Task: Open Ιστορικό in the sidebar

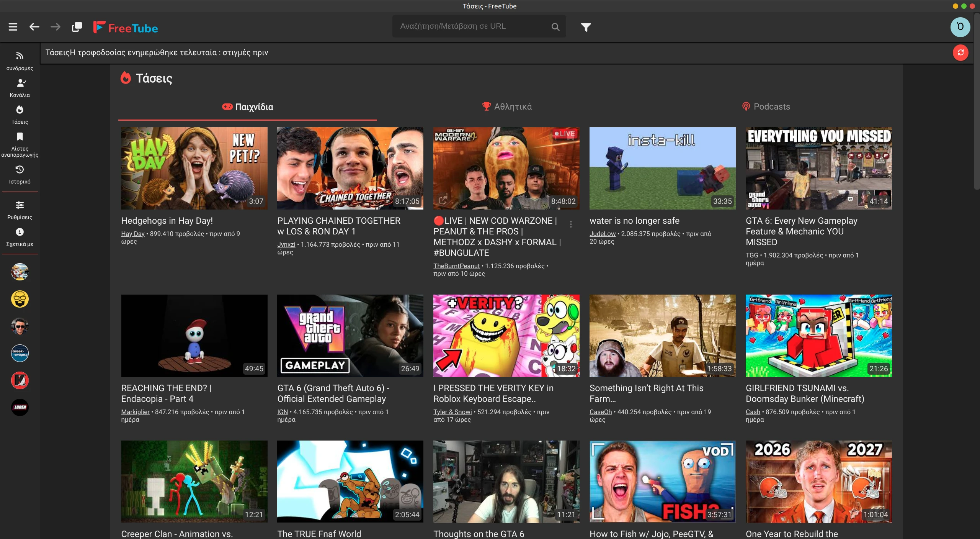Action: (20, 174)
